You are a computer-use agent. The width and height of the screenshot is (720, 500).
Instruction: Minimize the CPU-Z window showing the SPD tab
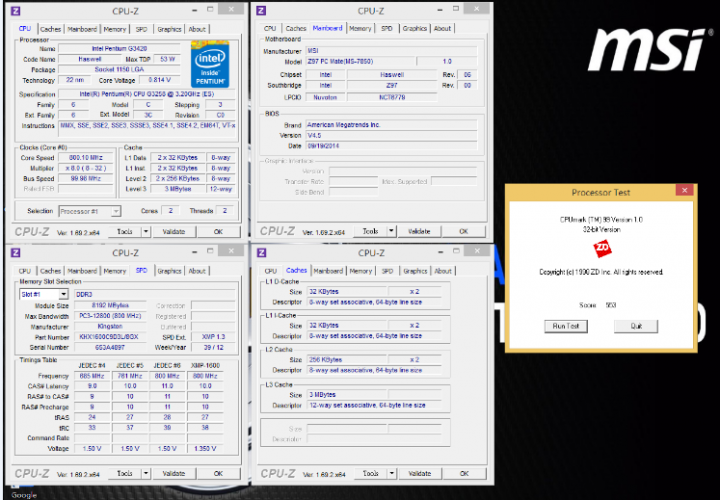point(195,251)
